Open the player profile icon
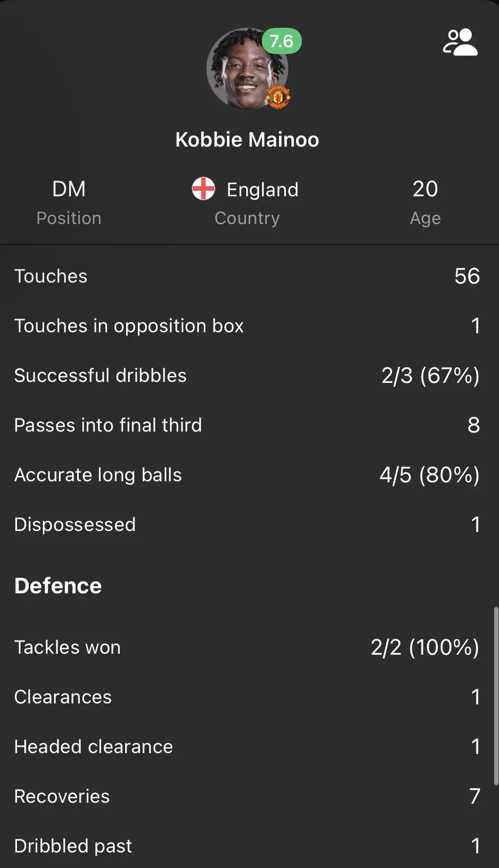The width and height of the screenshot is (499, 868). [460, 42]
